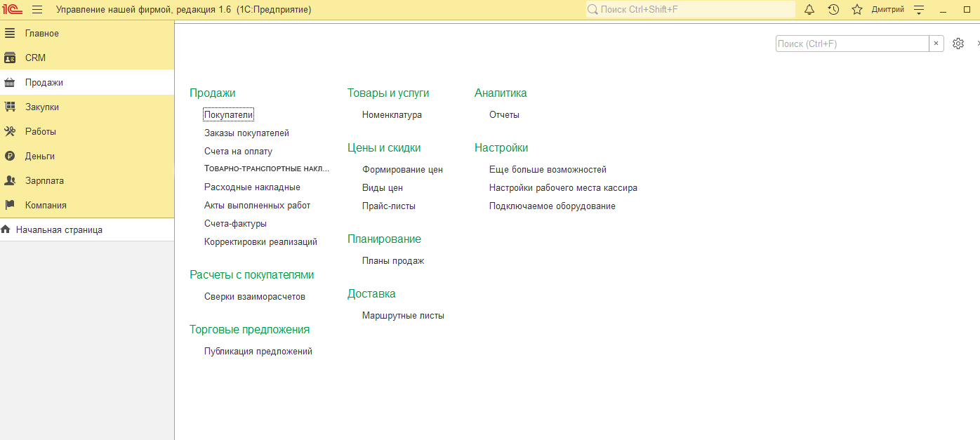Open Настройки рабочего места кассира
Image resolution: width=980 pixels, height=440 pixels.
tap(563, 187)
